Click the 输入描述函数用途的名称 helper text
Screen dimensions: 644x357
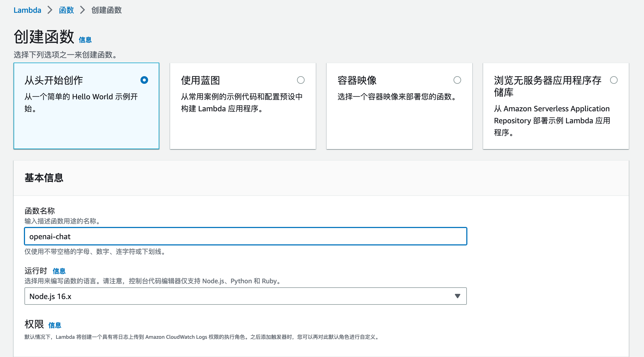63,221
